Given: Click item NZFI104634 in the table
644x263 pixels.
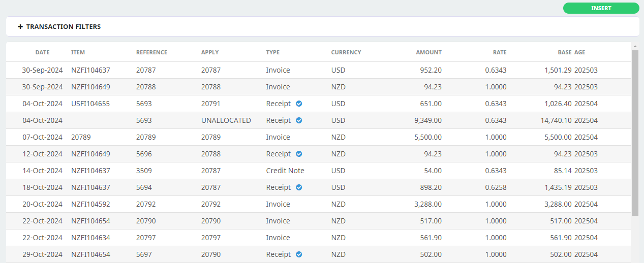Looking at the screenshot, I should pyautogui.click(x=90, y=238).
